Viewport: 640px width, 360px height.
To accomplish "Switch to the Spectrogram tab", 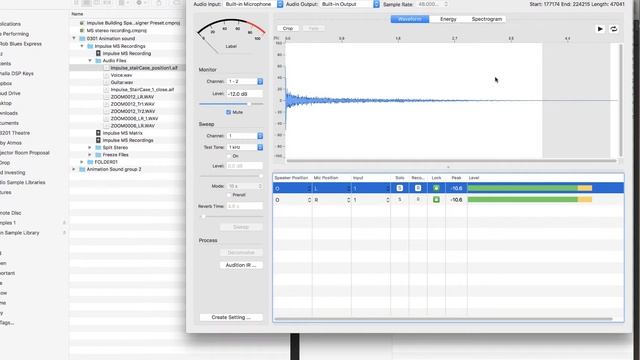I will click(x=487, y=19).
